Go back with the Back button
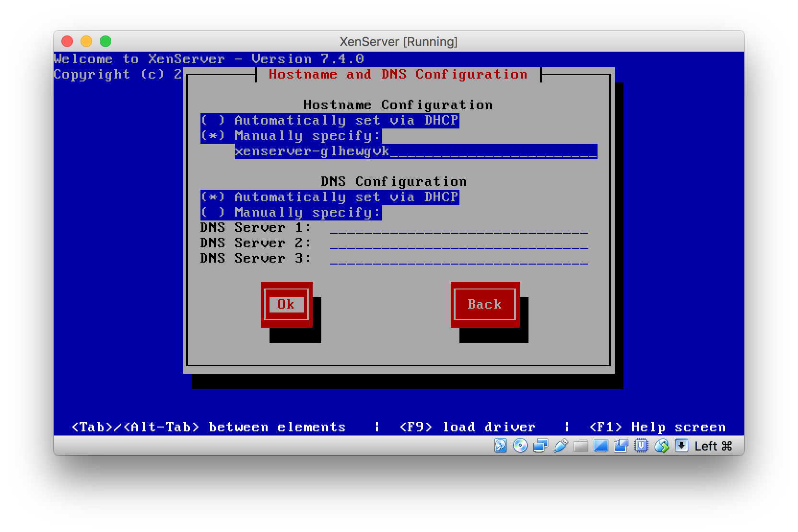 (485, 304)
